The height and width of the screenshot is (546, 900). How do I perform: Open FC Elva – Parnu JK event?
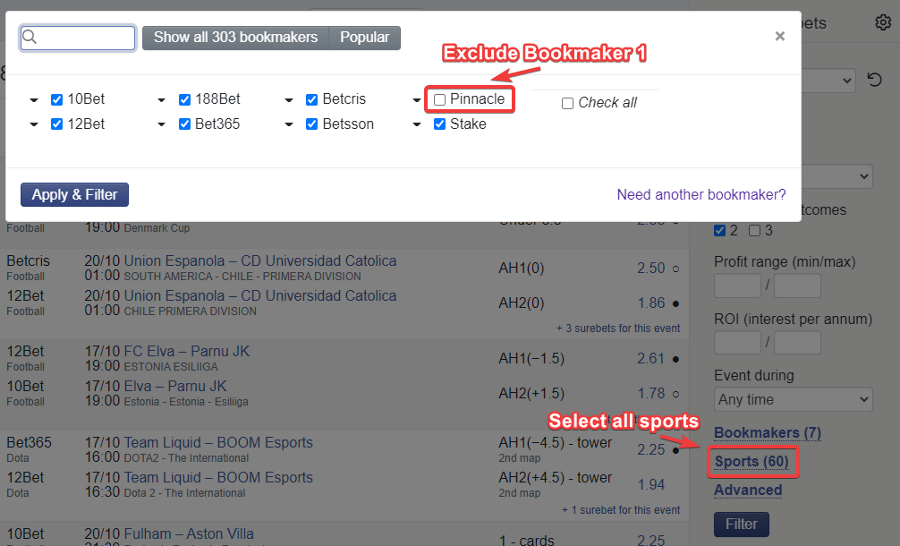pyautogui.click(x=187, y=351)
